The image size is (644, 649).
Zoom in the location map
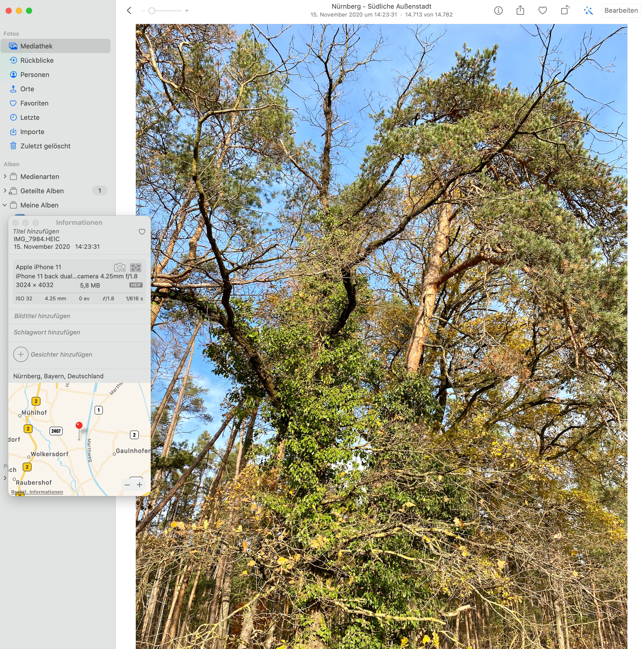(139, 485)
